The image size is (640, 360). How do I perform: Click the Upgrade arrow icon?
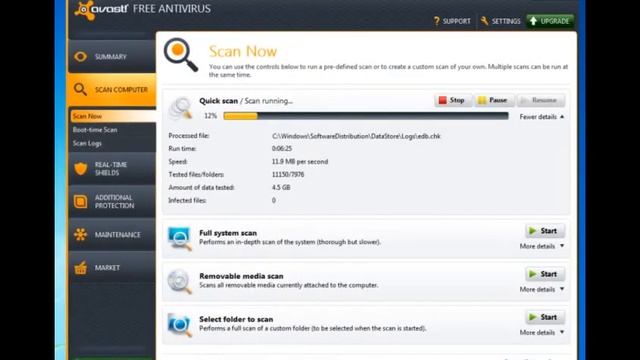pyautogui.click(x=533, y=21)
